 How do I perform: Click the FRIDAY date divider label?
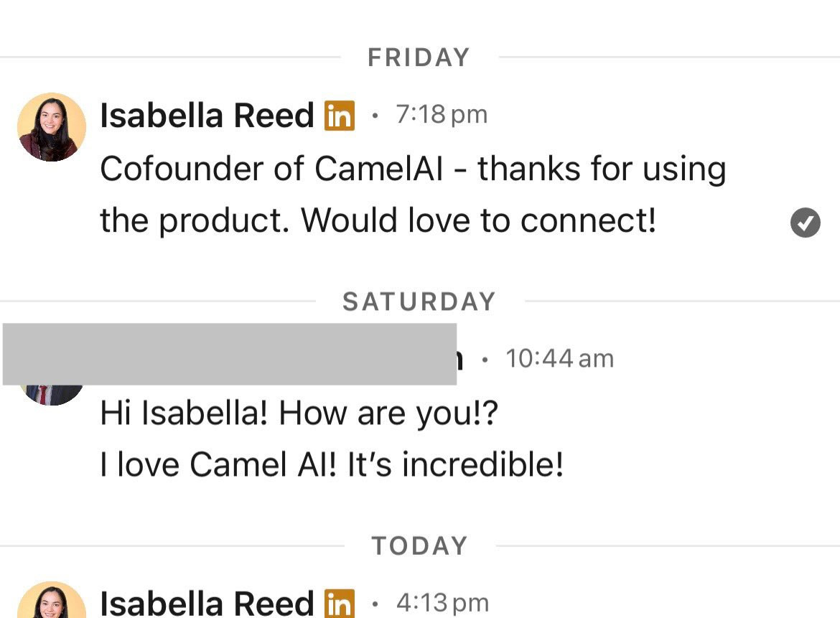point(419,57)
